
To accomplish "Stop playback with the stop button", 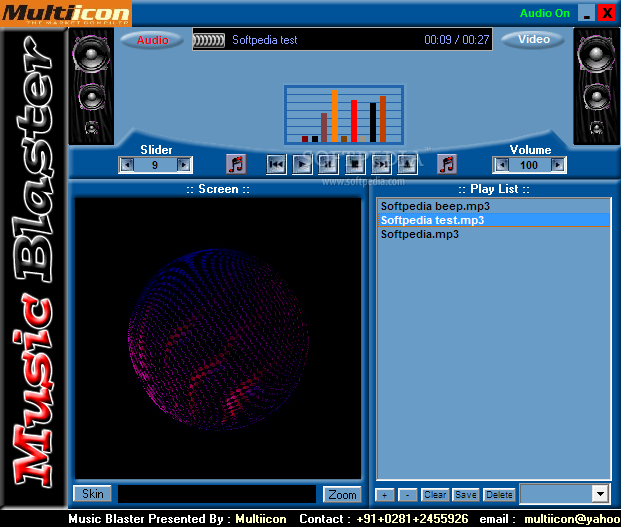I will tap(355, 164).
